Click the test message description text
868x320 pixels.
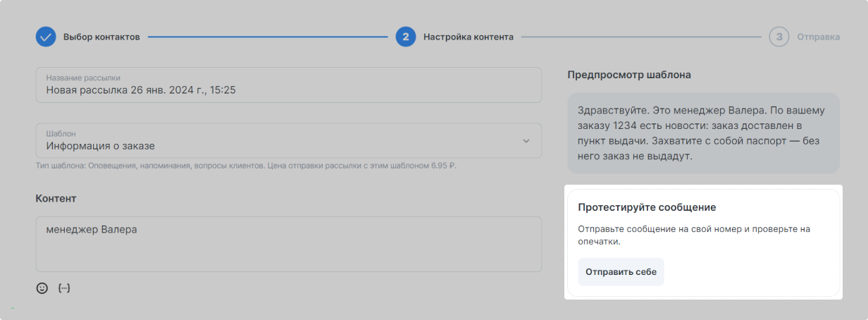pos(694,235)
